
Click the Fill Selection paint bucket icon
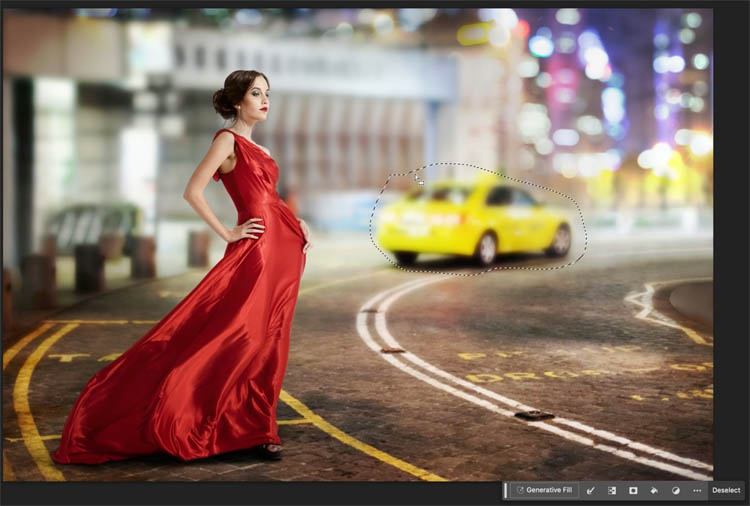654,490
